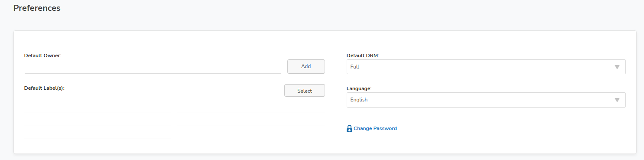Open the Change Password link
Viewport: 644px width, 160px height.
click(375, 129)
